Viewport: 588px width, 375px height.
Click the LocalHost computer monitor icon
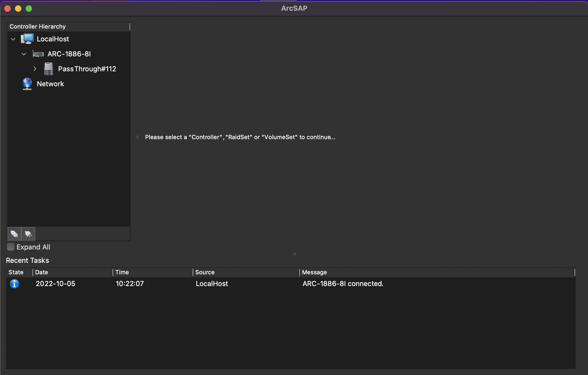[x=27, y=39]
